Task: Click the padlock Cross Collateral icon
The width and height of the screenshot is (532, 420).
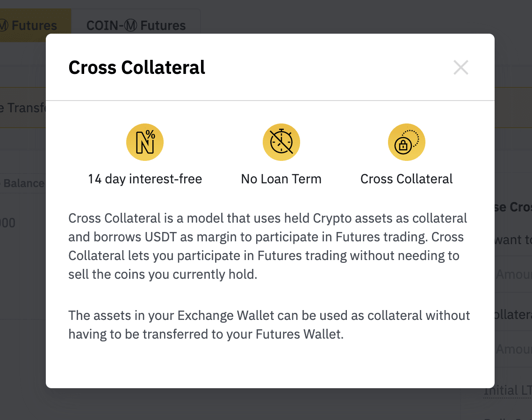Action: (406, 142)
